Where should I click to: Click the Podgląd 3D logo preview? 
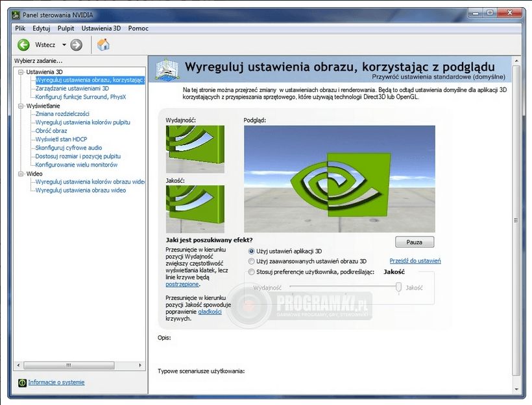pyautogui.click(x=339, y=179)
